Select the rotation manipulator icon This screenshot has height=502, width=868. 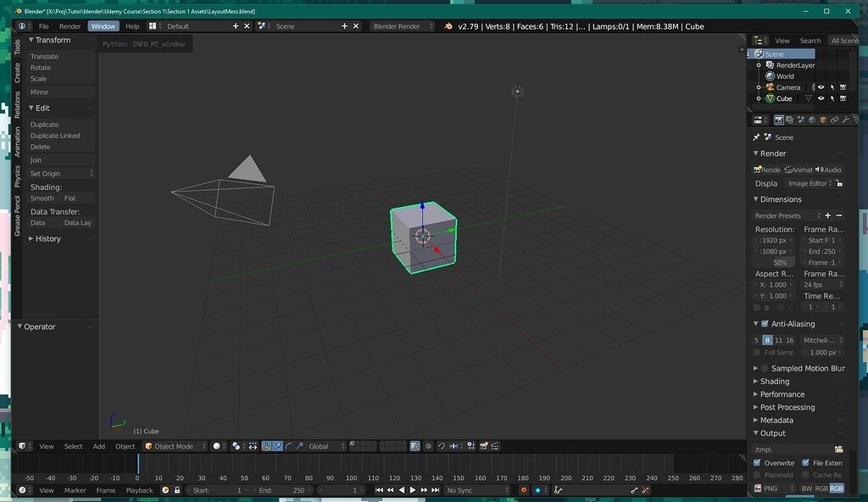tap(289, 446)
